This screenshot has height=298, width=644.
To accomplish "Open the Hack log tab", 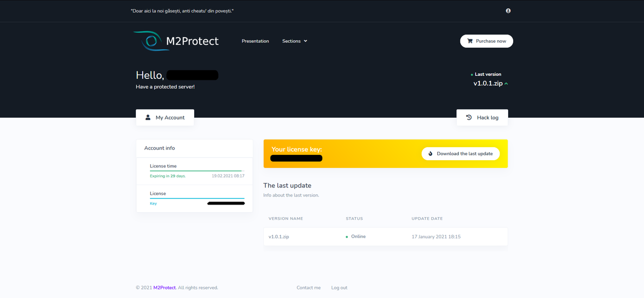I will pyautogui.click(x=482, y=118).
